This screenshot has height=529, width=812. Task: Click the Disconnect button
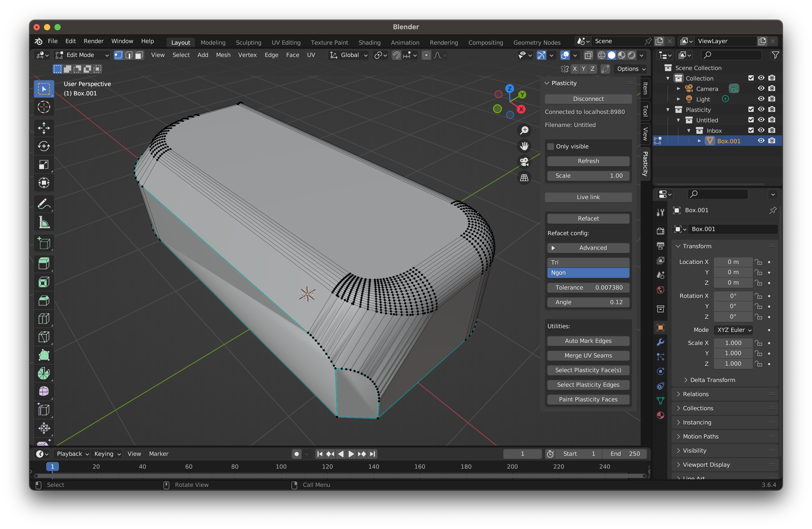[588, 99]
